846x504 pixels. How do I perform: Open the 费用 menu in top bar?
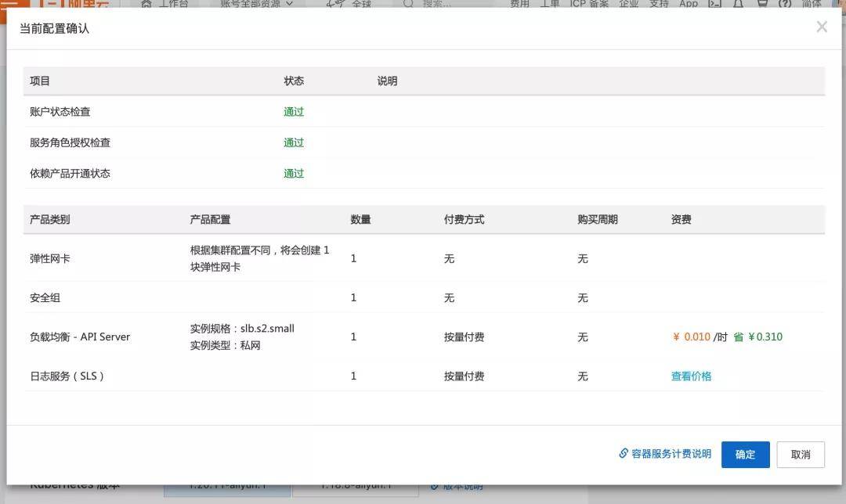(519, 4)
